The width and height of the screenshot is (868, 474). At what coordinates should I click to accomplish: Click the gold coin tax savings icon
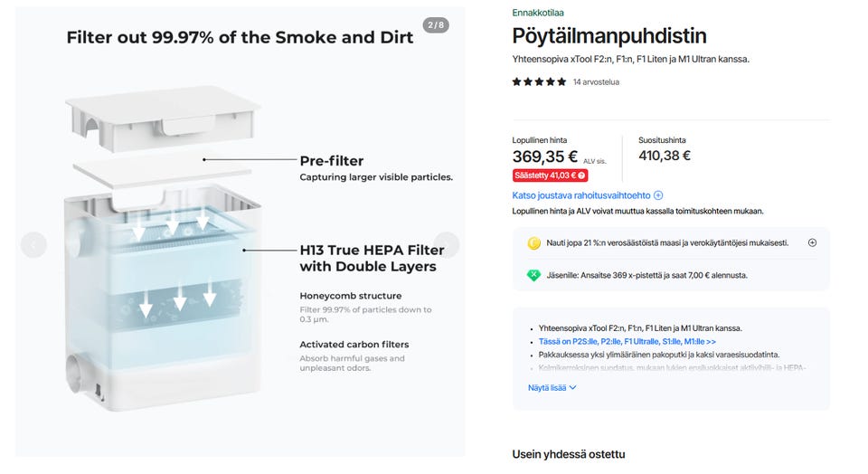pyautogui.click(x=533, y=243)
